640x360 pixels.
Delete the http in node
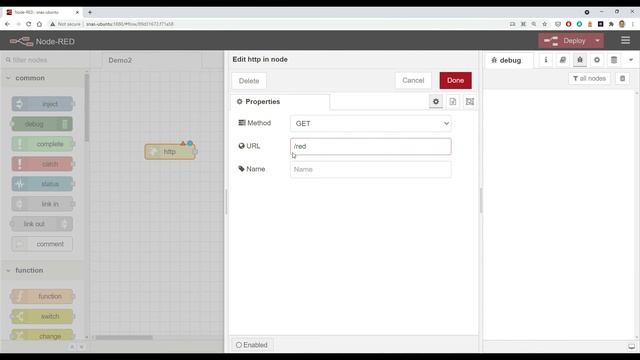point(249,81)
